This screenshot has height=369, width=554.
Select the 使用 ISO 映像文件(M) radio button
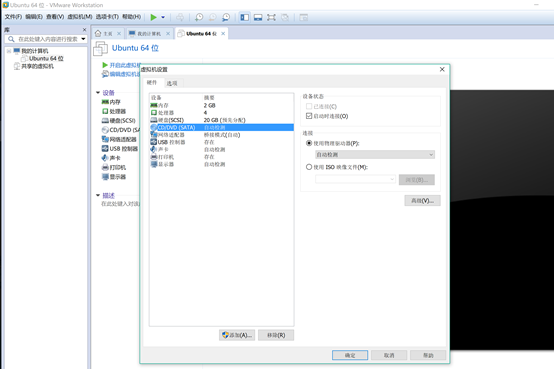coord(309,167)
